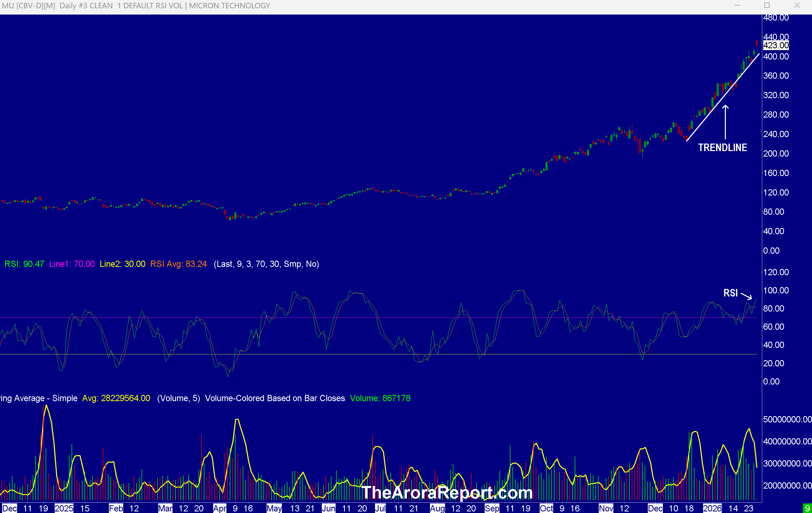Click the 2026 date label on the time axis
This screenshot has width=812, height=513.
tap(712, 508)
